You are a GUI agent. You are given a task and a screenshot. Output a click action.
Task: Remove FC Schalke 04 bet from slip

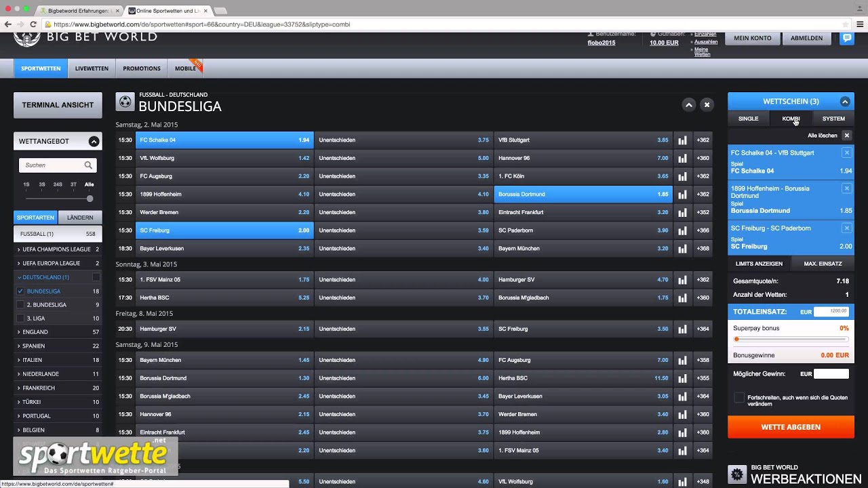click(846, 152)
